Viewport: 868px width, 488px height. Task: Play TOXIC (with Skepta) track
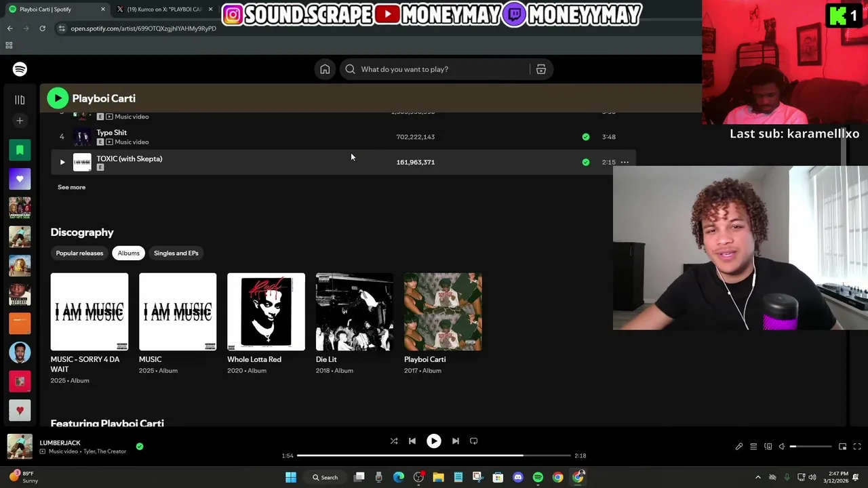62,162
